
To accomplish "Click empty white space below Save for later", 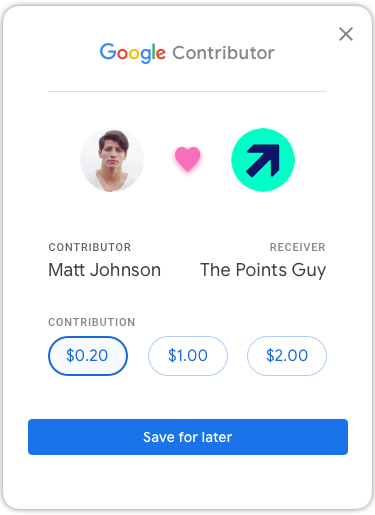I will coord(188,482).
